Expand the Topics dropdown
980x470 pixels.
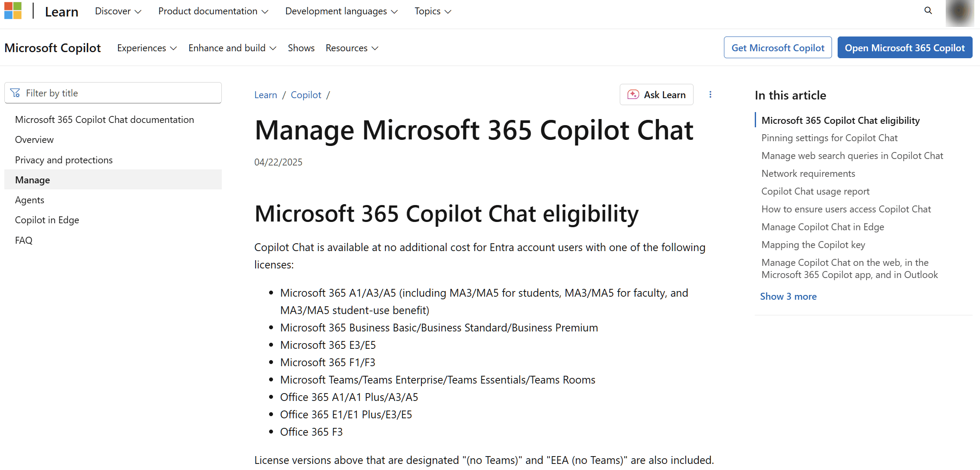(433, 11)
